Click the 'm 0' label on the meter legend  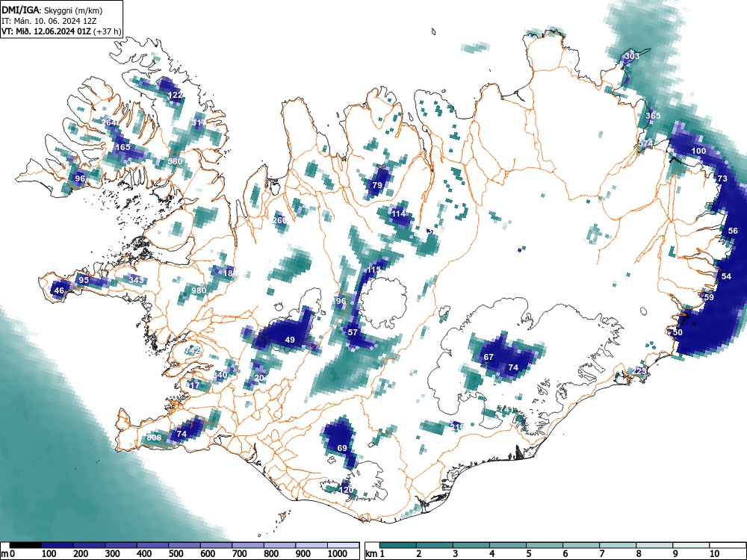[8, 554]
